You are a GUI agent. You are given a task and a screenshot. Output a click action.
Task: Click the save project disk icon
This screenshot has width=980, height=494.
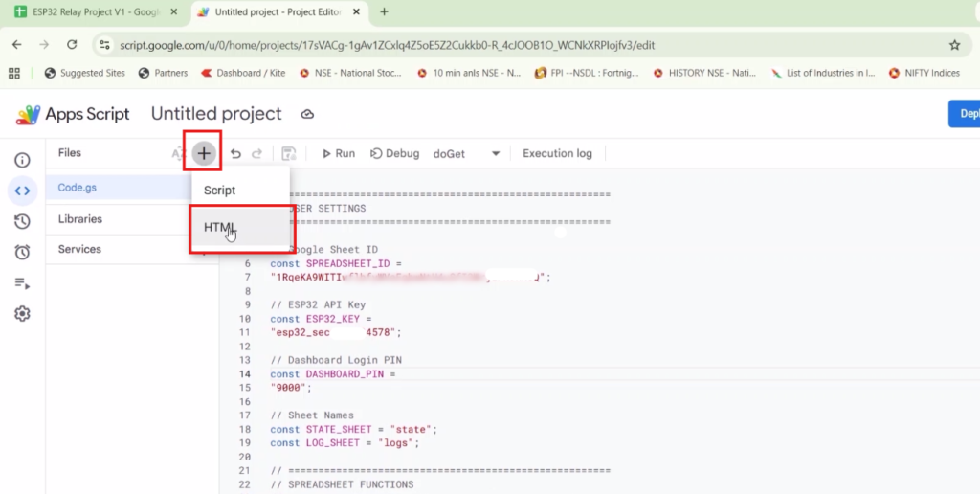[x=289, y=154]
